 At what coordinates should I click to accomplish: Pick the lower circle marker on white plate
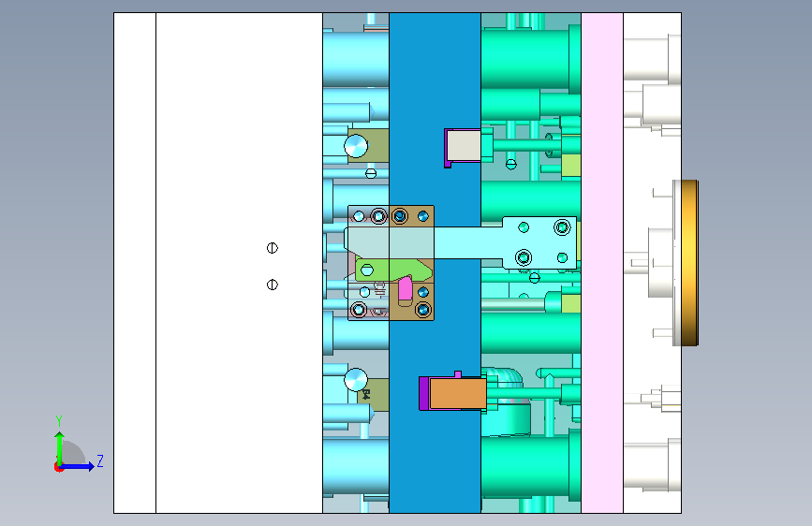click(x=273, y=285)
